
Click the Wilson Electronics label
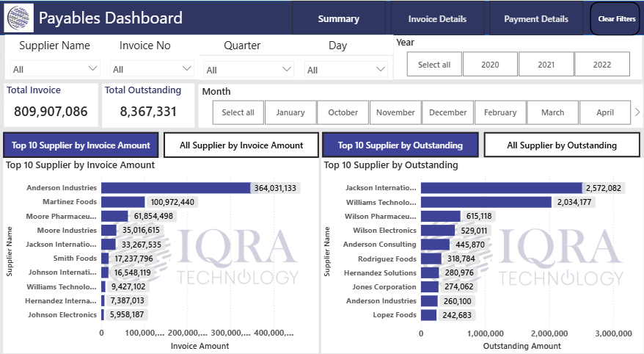[385, 230]
